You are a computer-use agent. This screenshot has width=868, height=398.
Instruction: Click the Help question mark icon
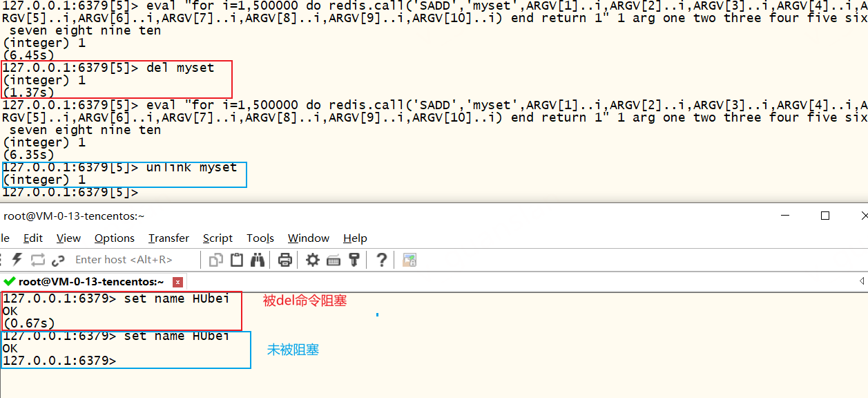tap(380, 260)
